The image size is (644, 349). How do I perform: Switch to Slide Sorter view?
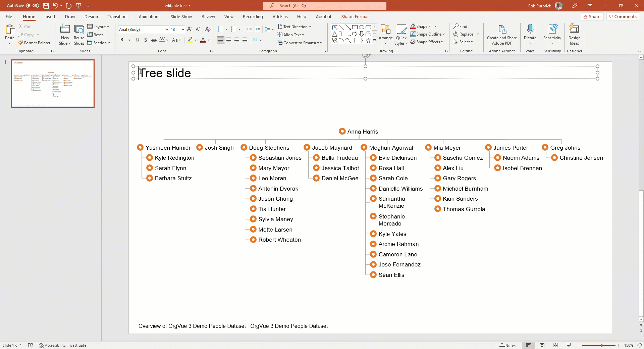[542, 345]
